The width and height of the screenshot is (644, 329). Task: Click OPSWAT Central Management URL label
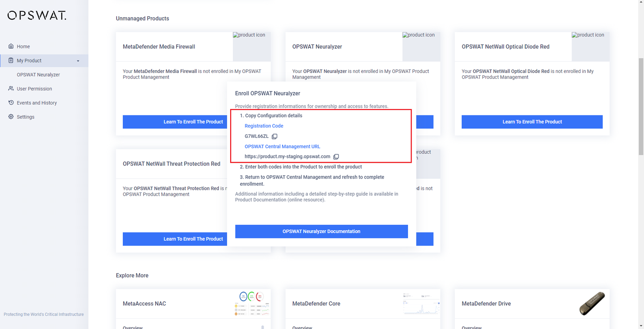(283, 146)
